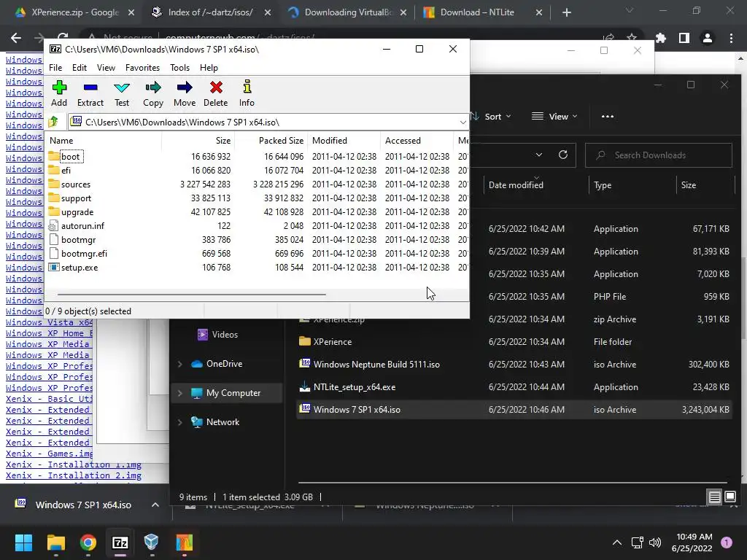The width and height of the screenshot is (747, 560).
Task: Click the 7-Zip horizontal scrollbar
Action: pos(192,295)
